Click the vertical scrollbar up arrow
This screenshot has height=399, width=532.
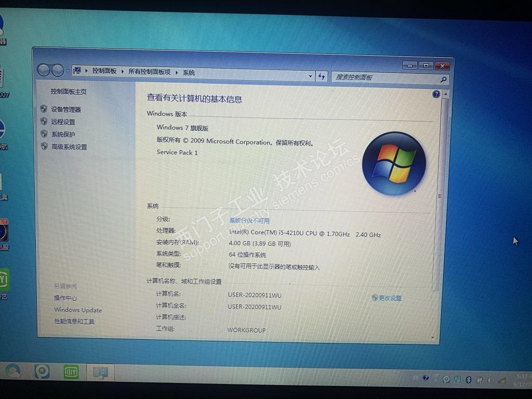[445, 94]
